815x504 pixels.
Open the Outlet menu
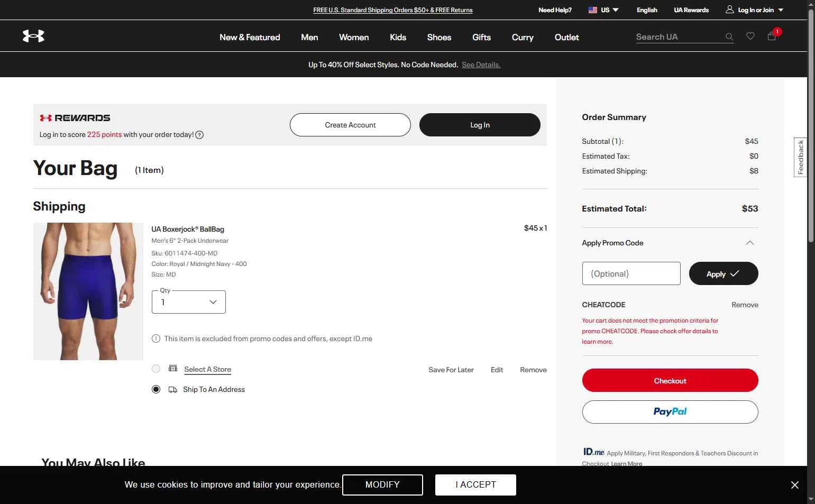click(566, 37)
